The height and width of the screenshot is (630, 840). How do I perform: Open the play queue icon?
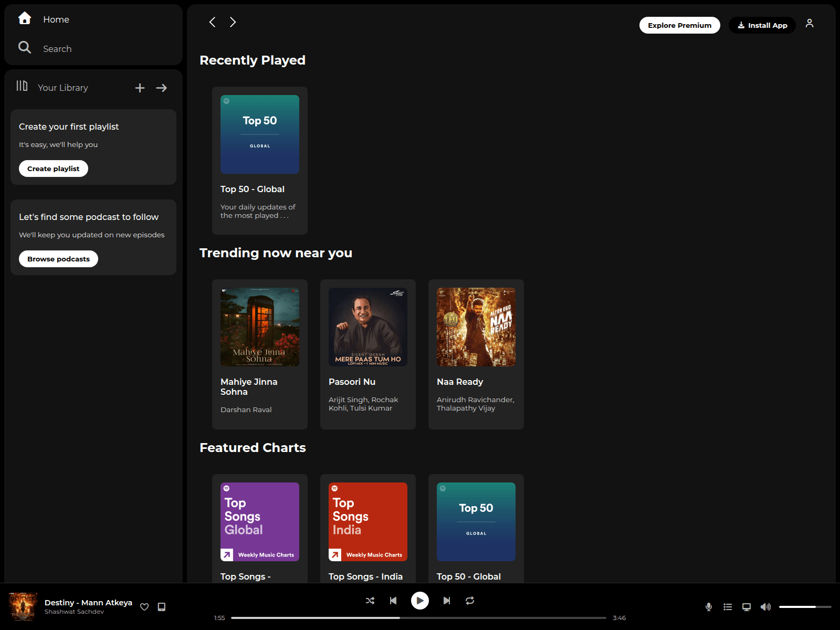728,607
